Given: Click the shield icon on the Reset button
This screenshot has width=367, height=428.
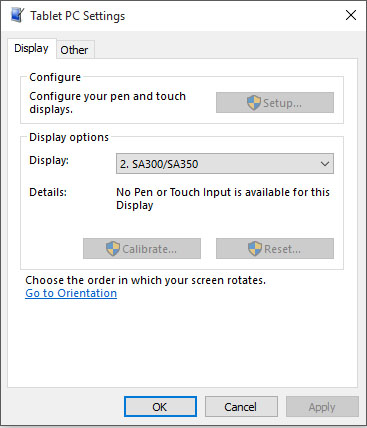Looking at the screenshot, I should pos(255,249).
